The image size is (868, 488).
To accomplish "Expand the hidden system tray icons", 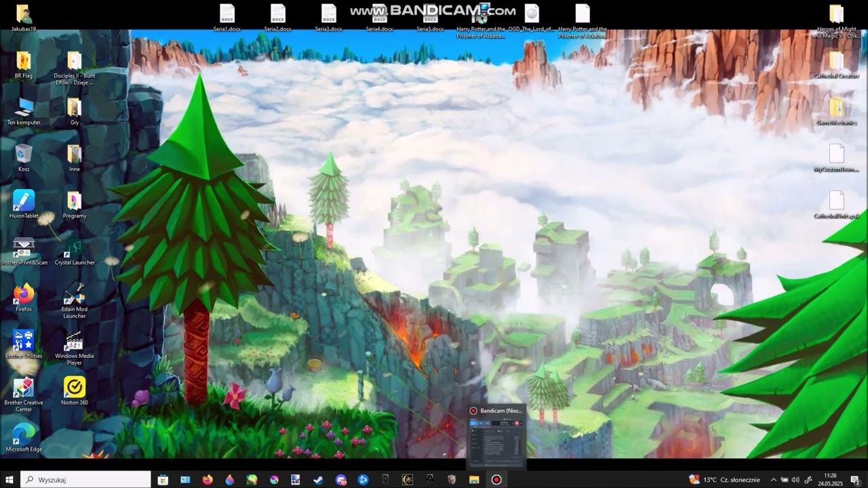I will tap(773, 479).
